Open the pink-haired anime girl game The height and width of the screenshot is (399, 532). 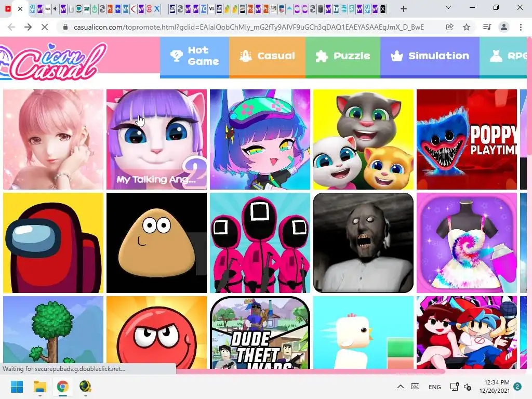[54, 139]
